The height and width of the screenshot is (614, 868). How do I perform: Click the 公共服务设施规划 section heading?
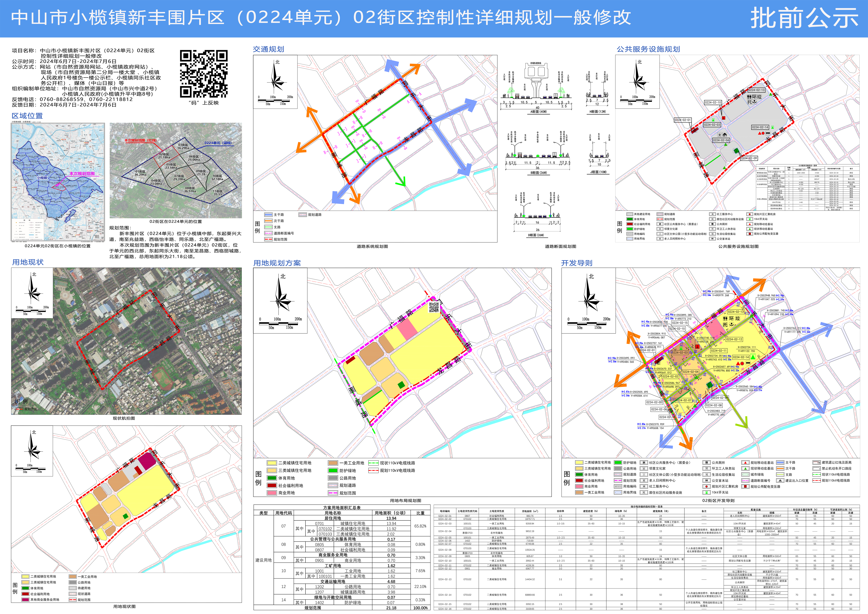pos(648,49)
